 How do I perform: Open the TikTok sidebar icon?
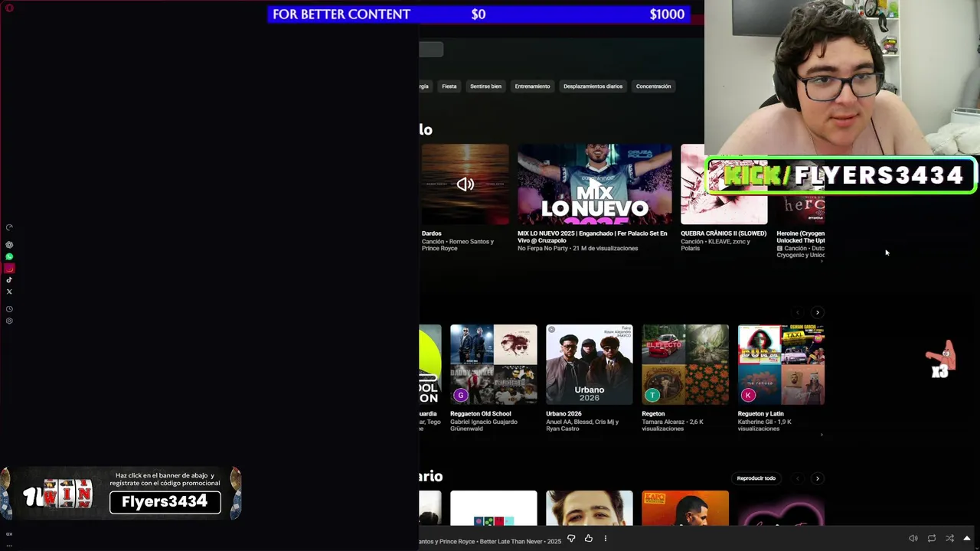[x=9, y=280]
